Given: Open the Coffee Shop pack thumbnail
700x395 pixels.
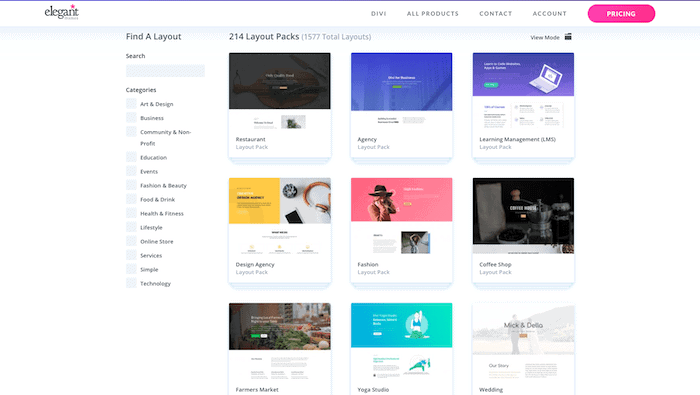Looking at the screenshot, I should coord(523,217).
